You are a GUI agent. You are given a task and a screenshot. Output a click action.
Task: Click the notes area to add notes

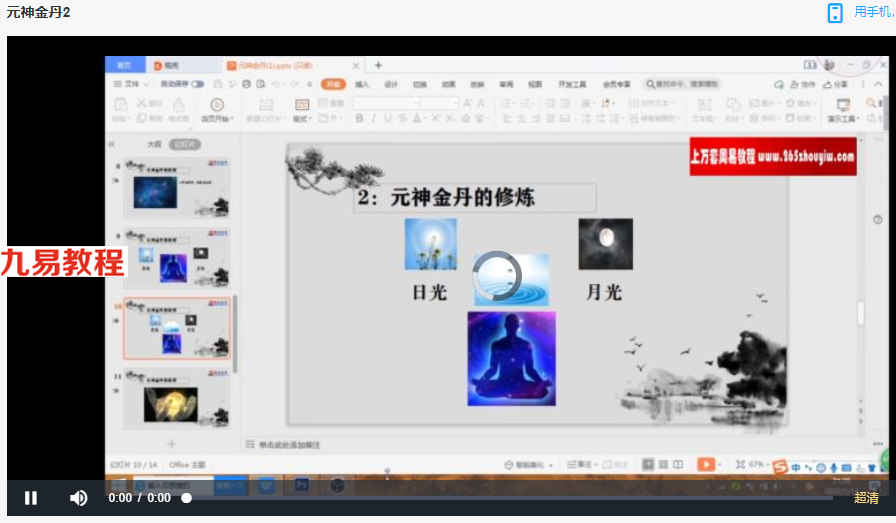pos(290,445)
